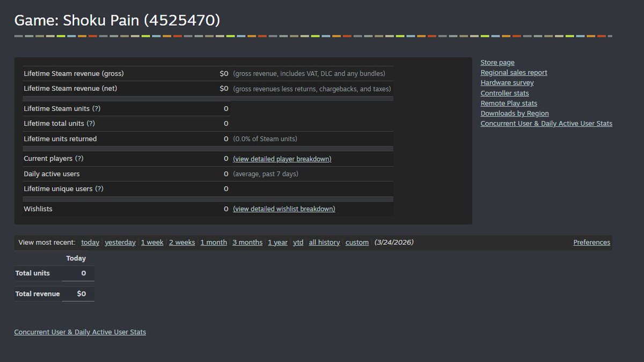644x362 pixels.
Task: Click the Daily active users label
Action: pos(52,174)
